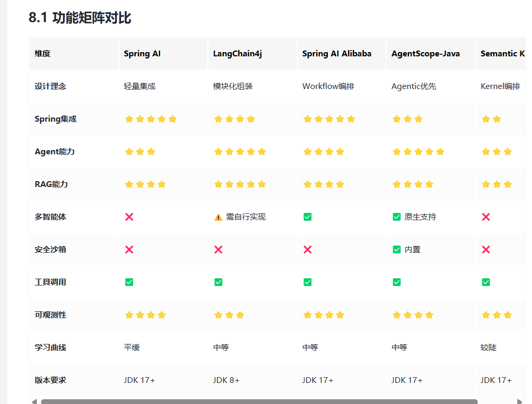The image size is (532, 404).
Task: Click the green check for Spring AI 工具调用
Action: click(x=129, y=282)
